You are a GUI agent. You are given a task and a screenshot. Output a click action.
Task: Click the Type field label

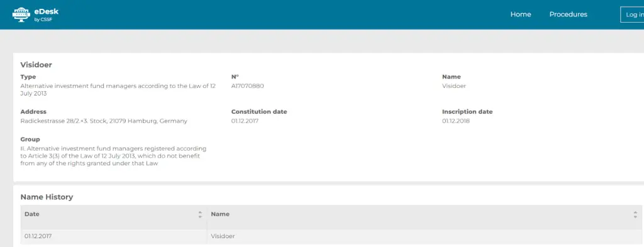click(28, 77)
